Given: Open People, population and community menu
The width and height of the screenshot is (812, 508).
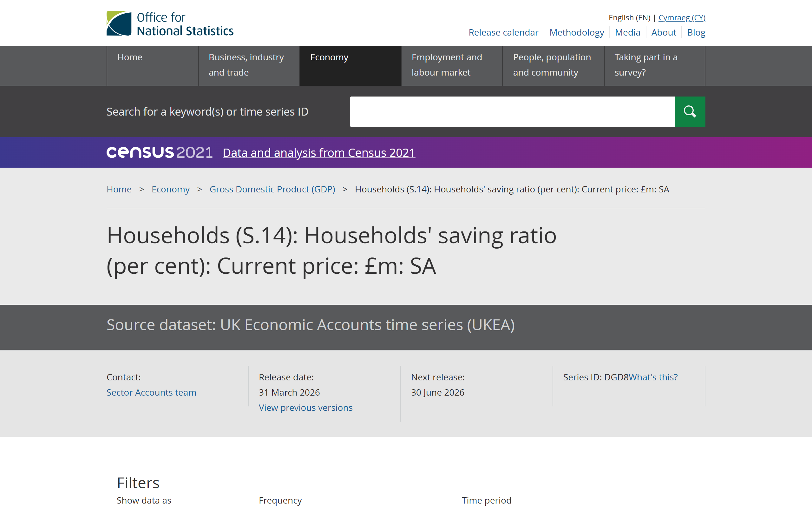Looking at the screenshot, I should click(553, 66).
